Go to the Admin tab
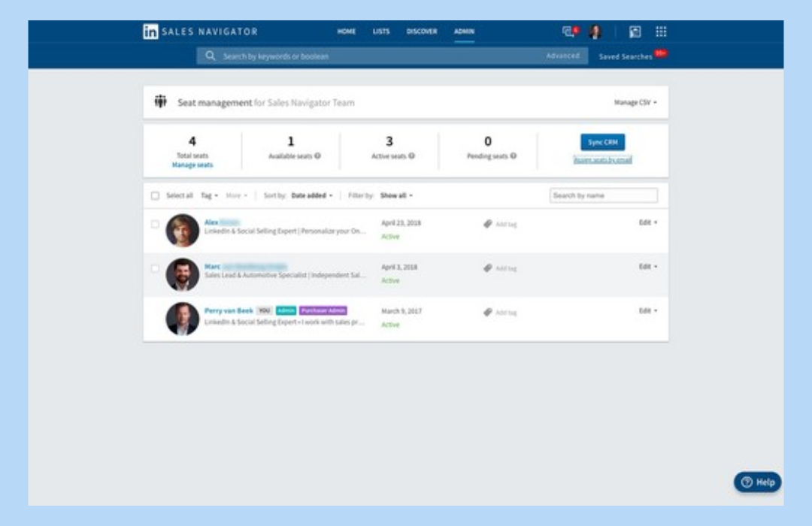The image size is (812, 526). click(464, 32)
